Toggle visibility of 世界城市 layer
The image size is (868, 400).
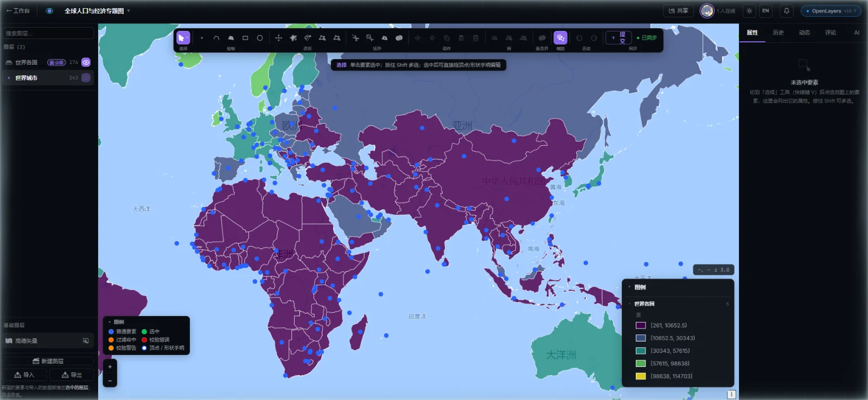click(86, 78)
